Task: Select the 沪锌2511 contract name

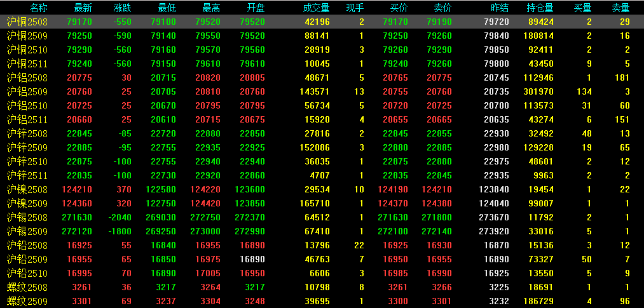Action: coord(27,175)
